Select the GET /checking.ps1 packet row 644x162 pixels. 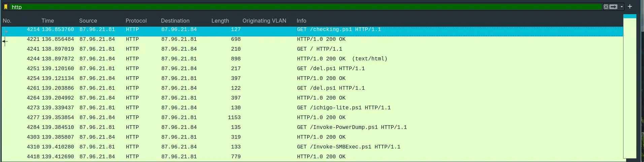339,30
